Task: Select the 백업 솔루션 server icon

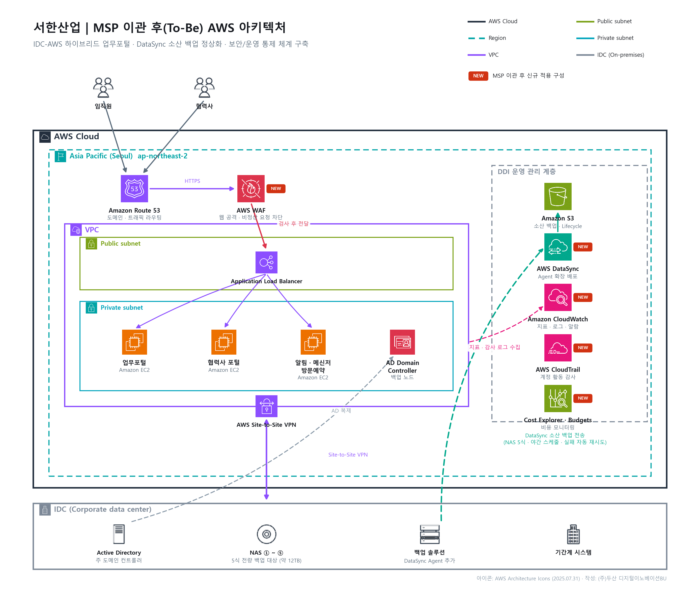Action: [429, 534]
